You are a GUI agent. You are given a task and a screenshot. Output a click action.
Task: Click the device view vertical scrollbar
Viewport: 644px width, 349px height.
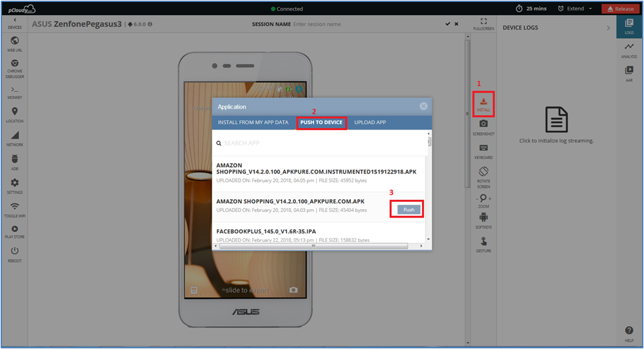(467, 114)
